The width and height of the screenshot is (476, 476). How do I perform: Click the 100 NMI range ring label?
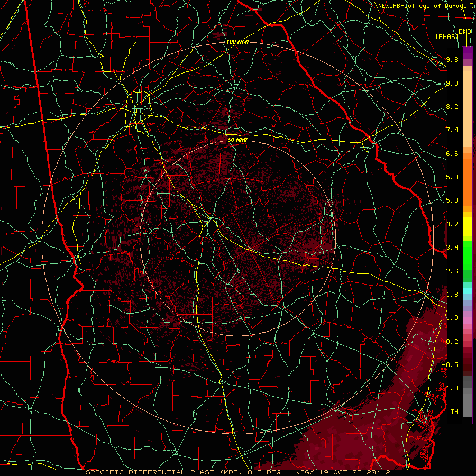click(237, 42)
